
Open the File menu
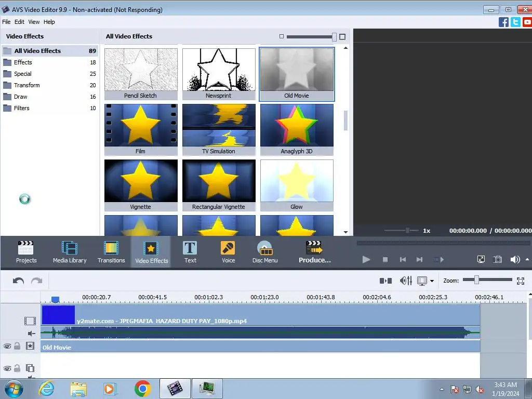click(6, 22)
